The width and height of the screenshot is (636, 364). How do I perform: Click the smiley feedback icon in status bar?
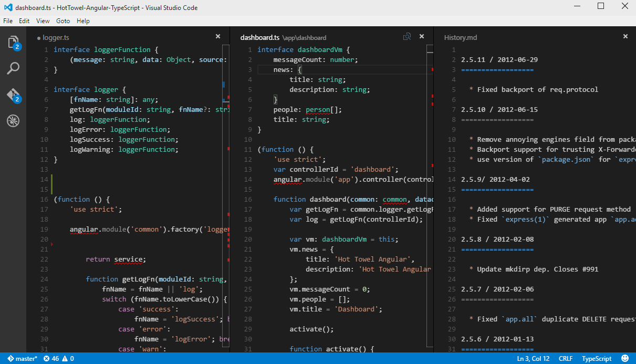[x=625, y=358]
